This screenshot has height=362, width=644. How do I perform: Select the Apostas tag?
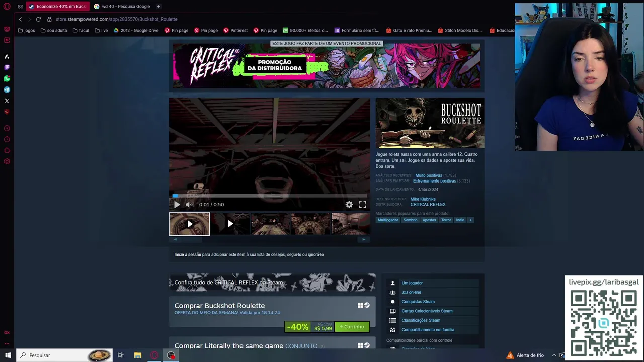click(x=429, y=220)
